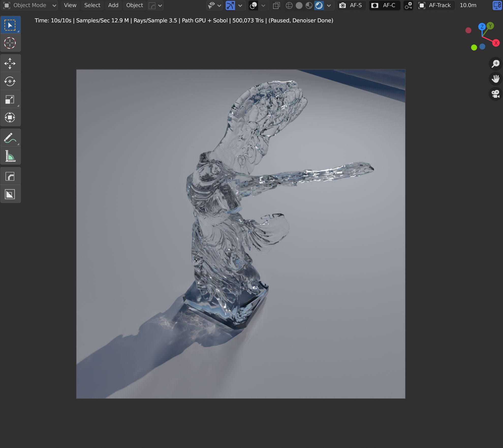This screenshot has height=448, width=503.
Task: Click the hand pan view icon
Action: [495, 79]
